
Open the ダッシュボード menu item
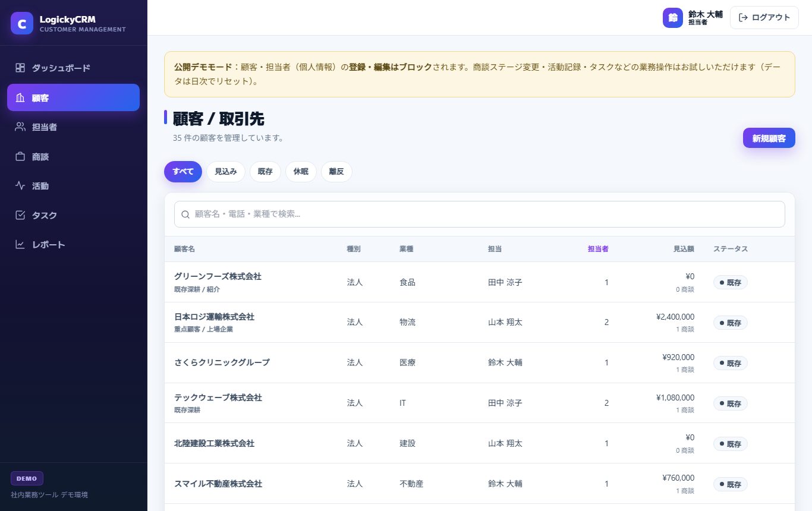(73, 68)
